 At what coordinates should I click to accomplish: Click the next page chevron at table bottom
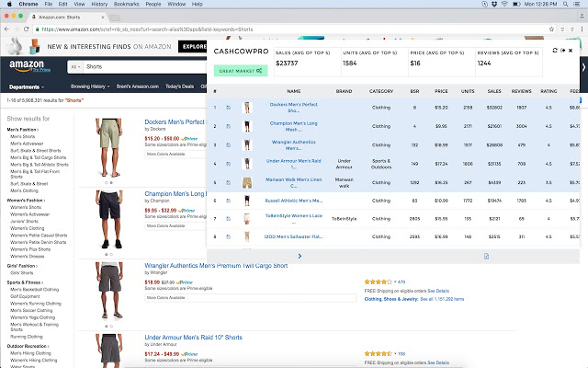pyautogui.click(x=300, y=256)
